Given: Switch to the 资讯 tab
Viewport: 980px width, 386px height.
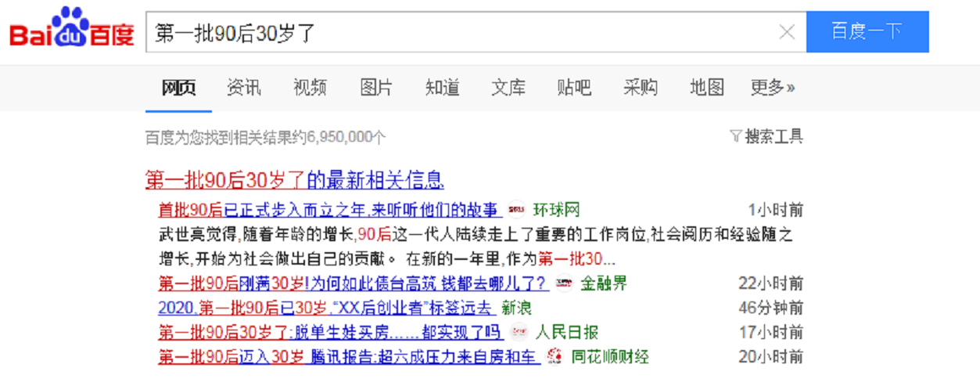Looking at the screenshot, I should (x=244, y=88).
